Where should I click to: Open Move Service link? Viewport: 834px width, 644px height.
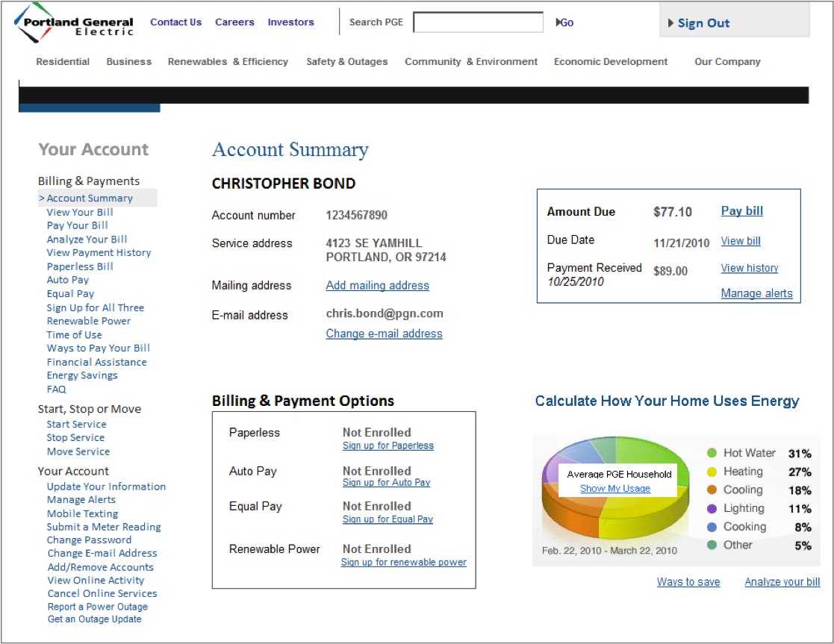pyautogui.click(x=78, y=451)
